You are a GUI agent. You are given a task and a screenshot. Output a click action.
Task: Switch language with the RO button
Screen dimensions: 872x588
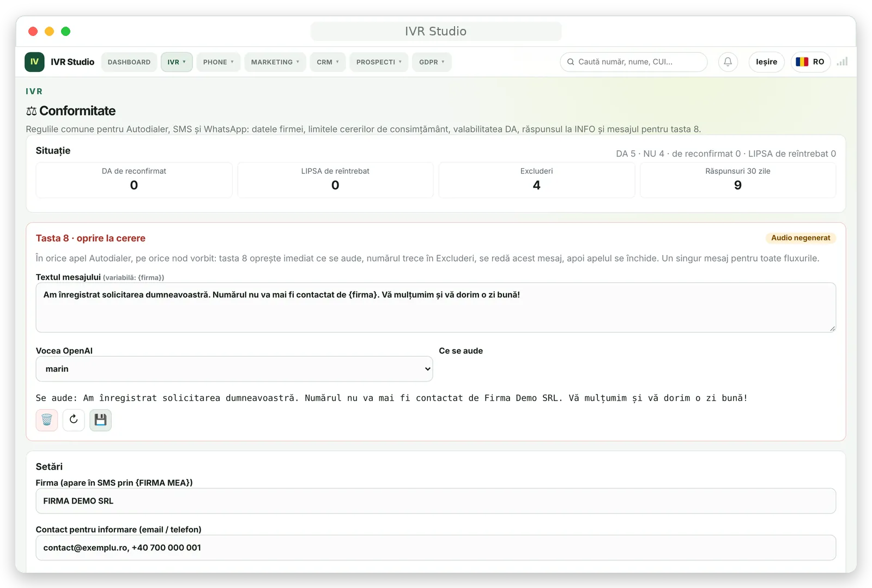(x=810, y=62)
